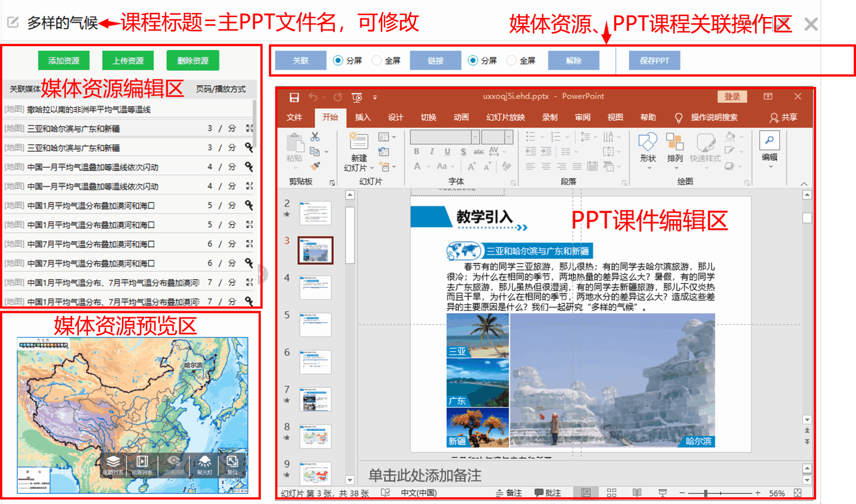Click the Bold formatting icon
Viewport: 856px width, 504px height.
[x=416, y=152]
